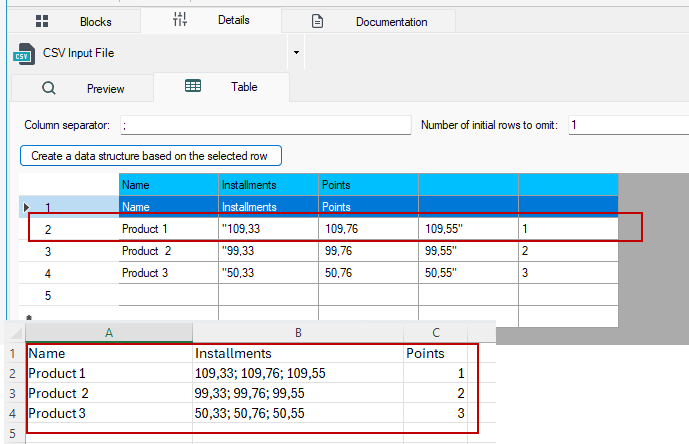Select grid cell Product 3

(x=169, y=273)
